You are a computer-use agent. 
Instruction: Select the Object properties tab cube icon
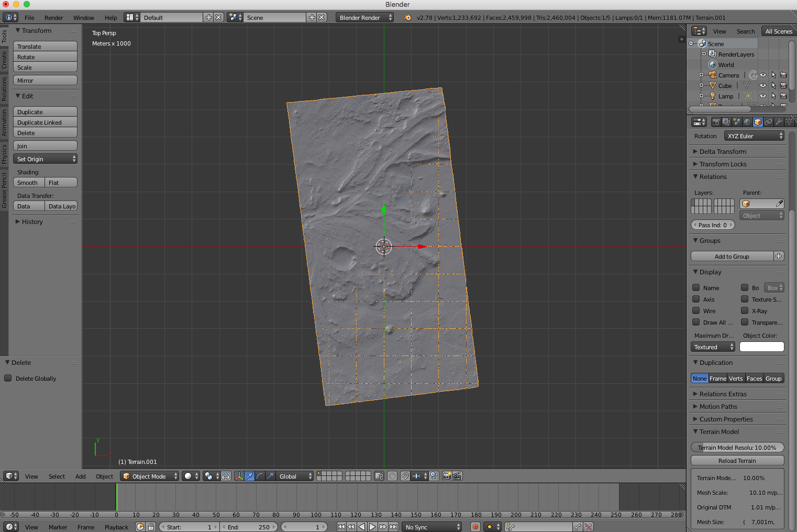tap(758, 122)
